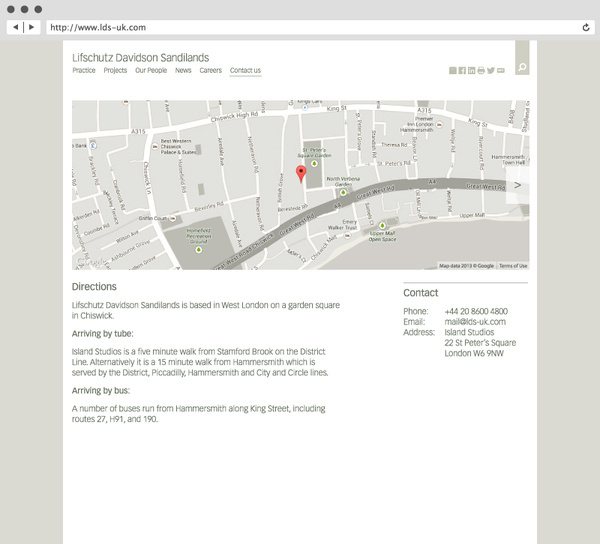
Task: Click 'Theresa Rd' label on map
Action: 394,145
